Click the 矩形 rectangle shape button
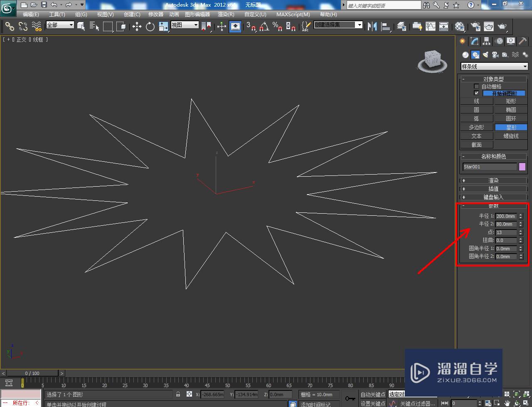Image resolution: width=532 pixels, height=407 pixels. pos(511,101)
